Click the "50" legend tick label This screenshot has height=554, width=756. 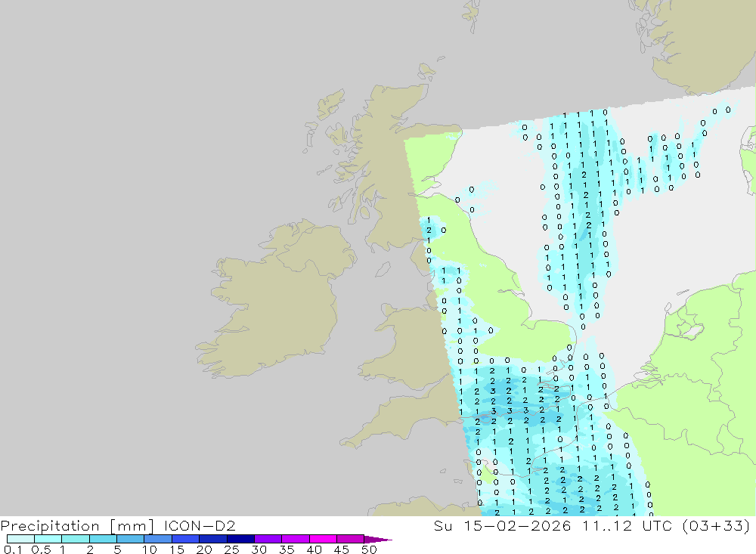click(x=369, y=549)
